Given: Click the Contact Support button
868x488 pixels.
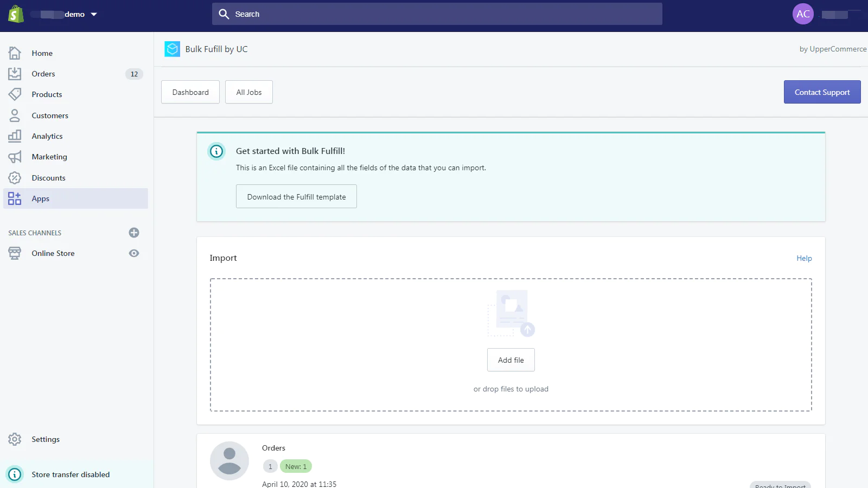Looking at the screenshot, I should [822, 92].
